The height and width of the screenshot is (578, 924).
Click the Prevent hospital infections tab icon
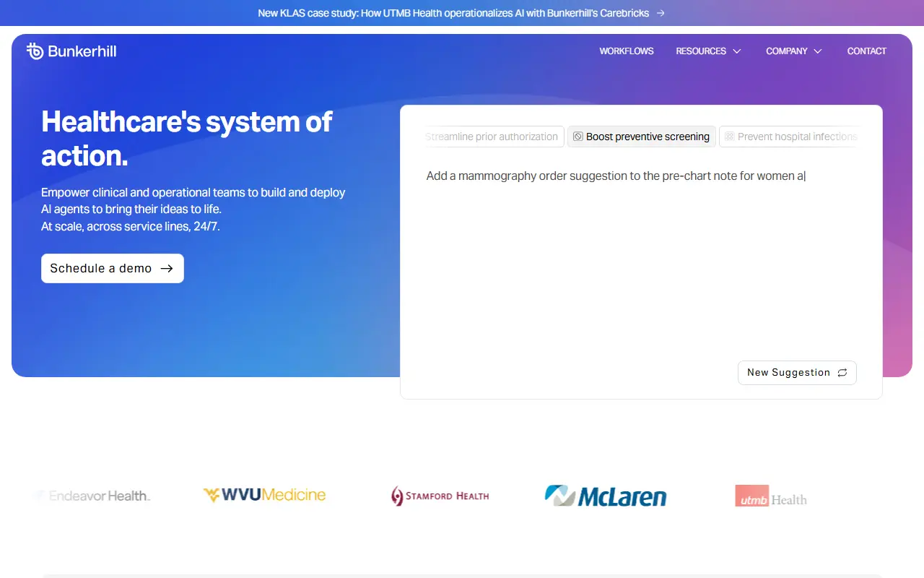(729, 137)
